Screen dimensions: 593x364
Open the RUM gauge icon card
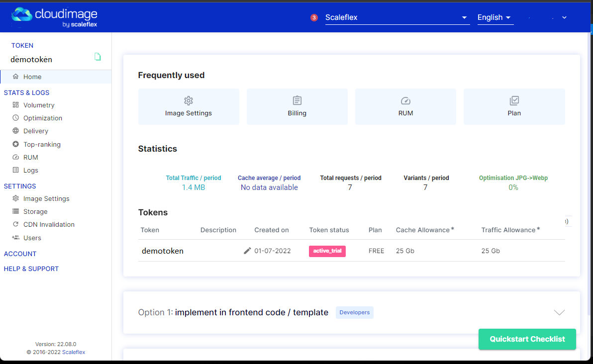coord(405,106)
